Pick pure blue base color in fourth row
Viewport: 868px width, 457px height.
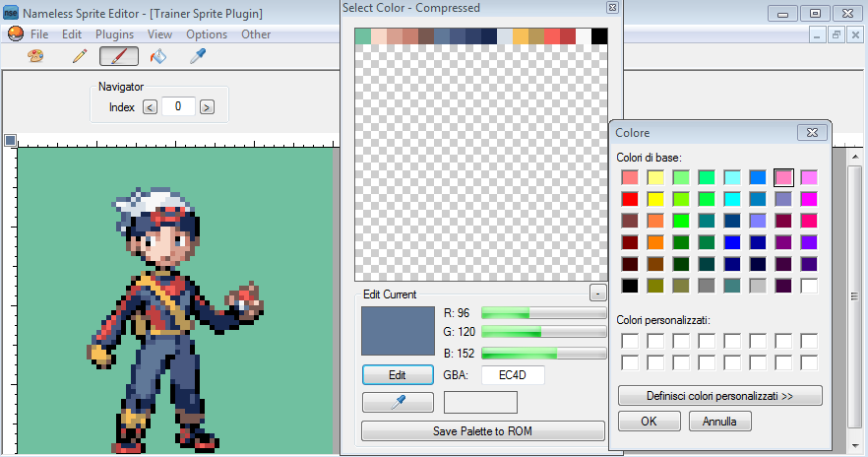[732, 242]
